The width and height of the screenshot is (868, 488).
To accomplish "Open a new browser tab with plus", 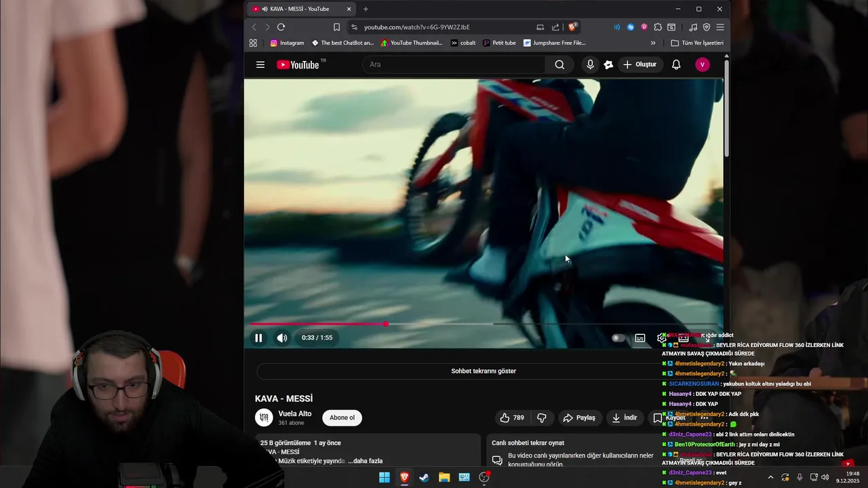I will click(366, 9).
